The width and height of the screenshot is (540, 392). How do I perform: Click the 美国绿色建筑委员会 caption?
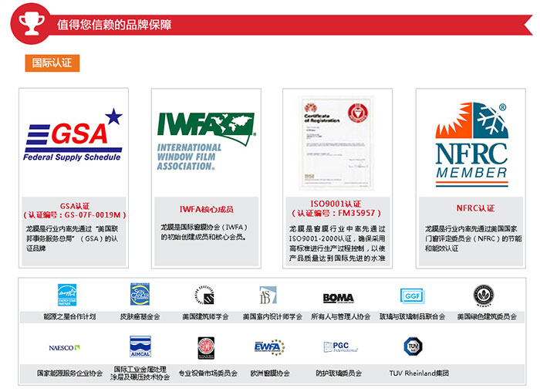coord(487,316)
